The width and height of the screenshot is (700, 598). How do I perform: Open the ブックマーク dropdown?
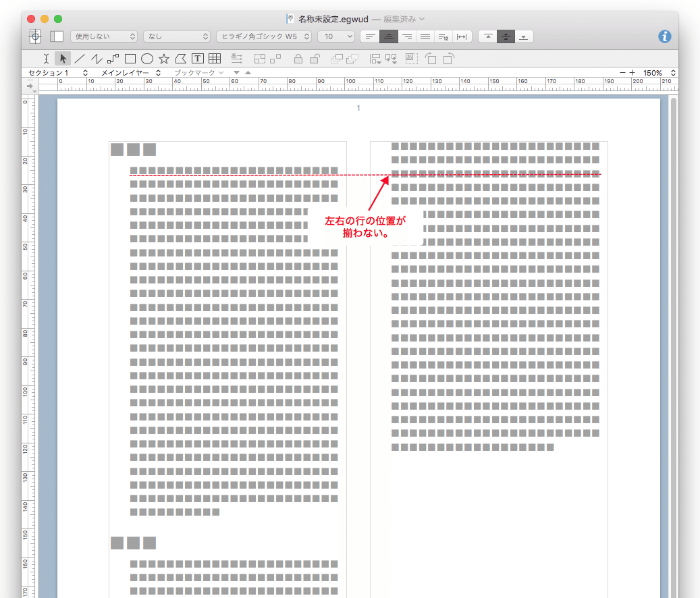point(198,73)
